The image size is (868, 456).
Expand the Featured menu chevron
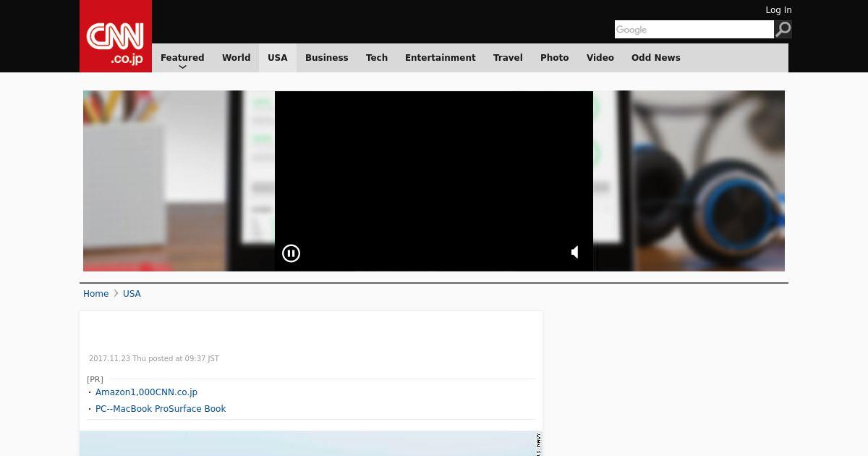pos(182,67)
